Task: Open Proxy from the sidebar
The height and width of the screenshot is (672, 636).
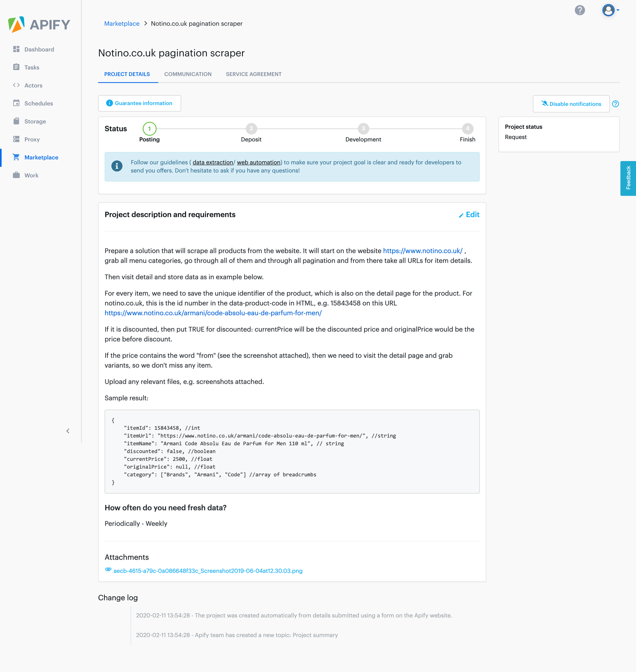Action: (32, 139)
